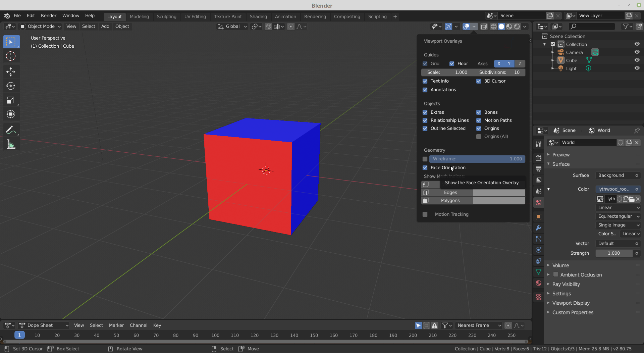
Task: Click the Polygons face orientation color field
Action: pos(499,200)
